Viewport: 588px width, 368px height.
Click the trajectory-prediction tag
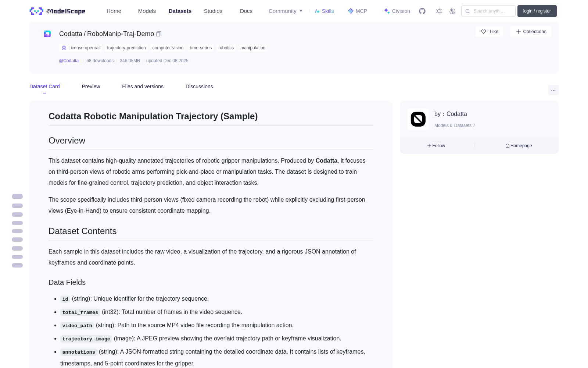126,48
